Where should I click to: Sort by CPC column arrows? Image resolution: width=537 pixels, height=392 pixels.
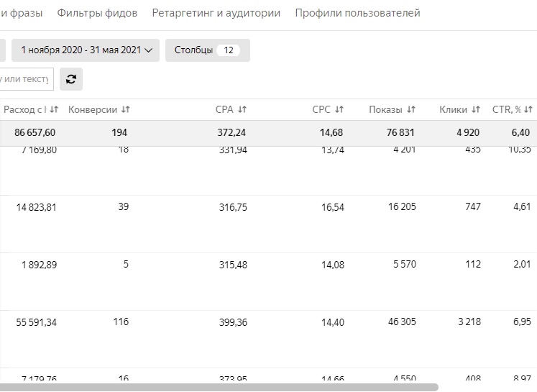click(339, 109)
